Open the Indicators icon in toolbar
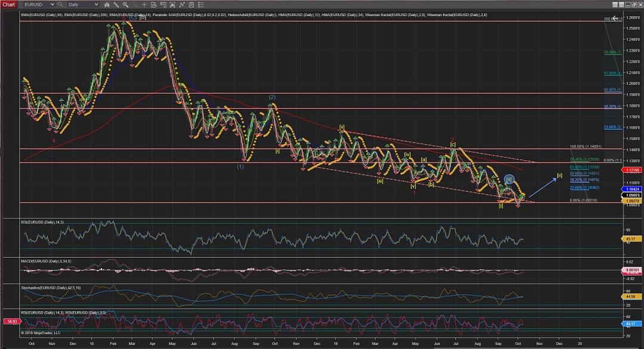 (172, 5)
